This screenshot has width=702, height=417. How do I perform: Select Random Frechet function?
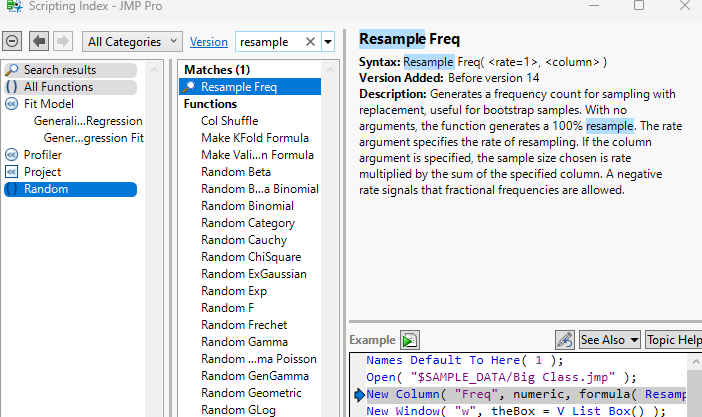tap(244, 325)
